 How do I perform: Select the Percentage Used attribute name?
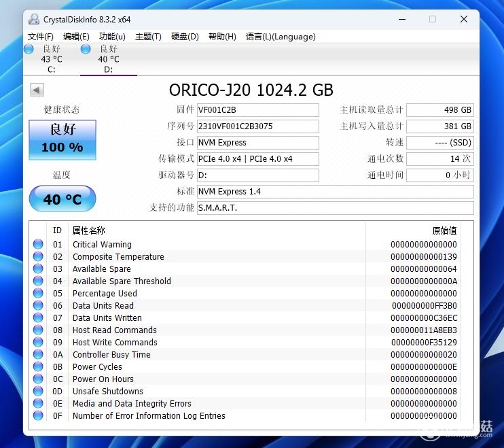[105, 293]
